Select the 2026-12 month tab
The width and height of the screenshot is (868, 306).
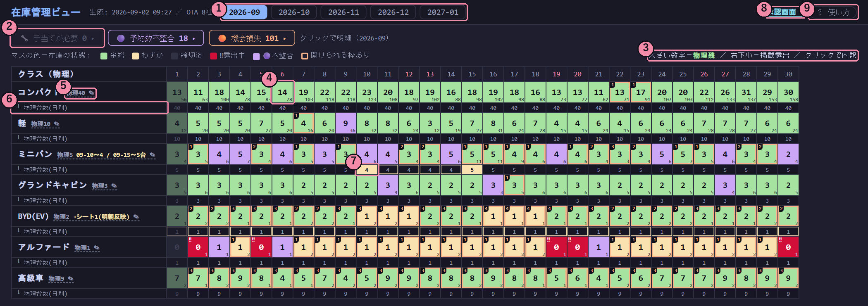pos(393,12)
